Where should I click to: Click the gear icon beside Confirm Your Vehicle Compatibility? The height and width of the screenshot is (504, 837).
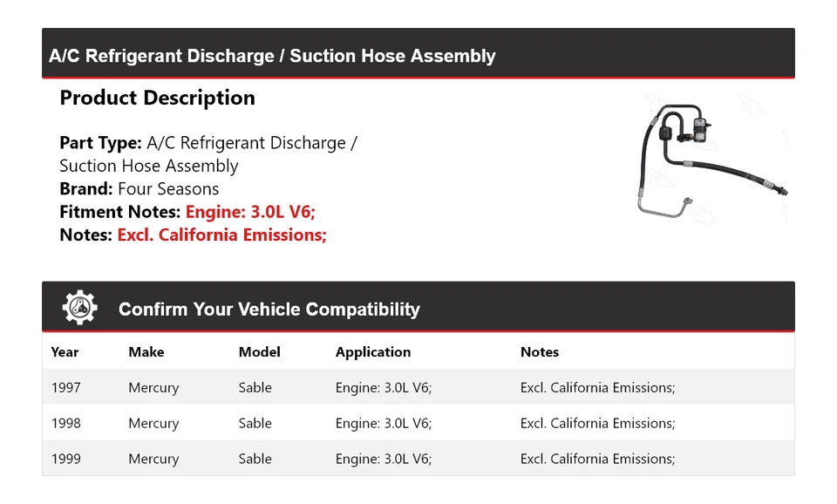click(x=80, y=308)
